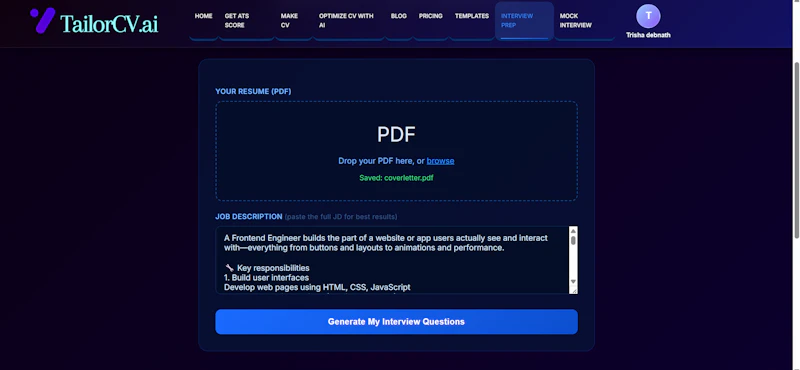Click the Trisha debnath user name
Image resolution: width=800 pixels, height=370 pixels.
point(648,35)
